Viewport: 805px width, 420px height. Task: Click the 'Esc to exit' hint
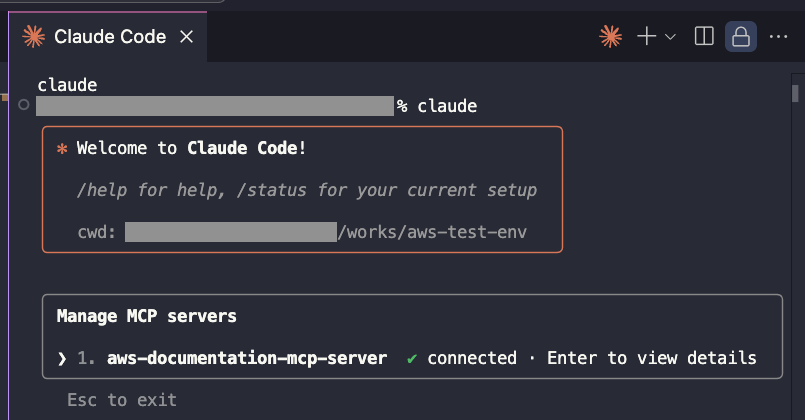coord(122,400)
